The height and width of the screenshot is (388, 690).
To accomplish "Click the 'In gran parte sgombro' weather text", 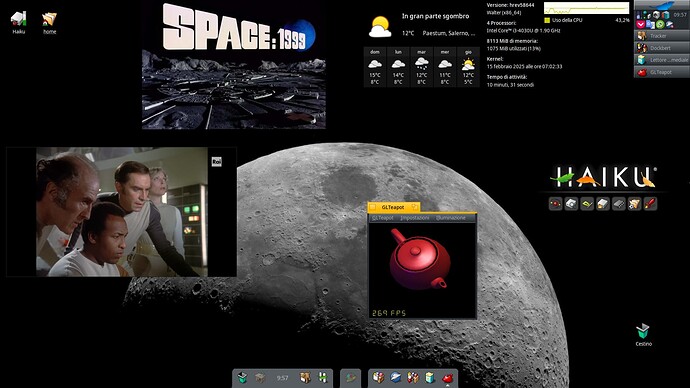I will point(435,16).
